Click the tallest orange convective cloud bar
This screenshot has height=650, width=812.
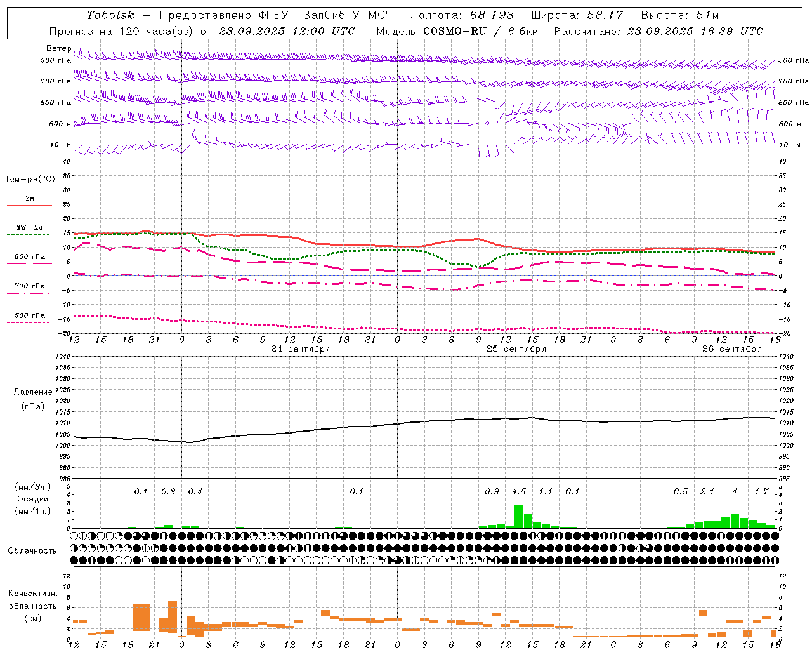pyautogui.click(x=173, y=617)
